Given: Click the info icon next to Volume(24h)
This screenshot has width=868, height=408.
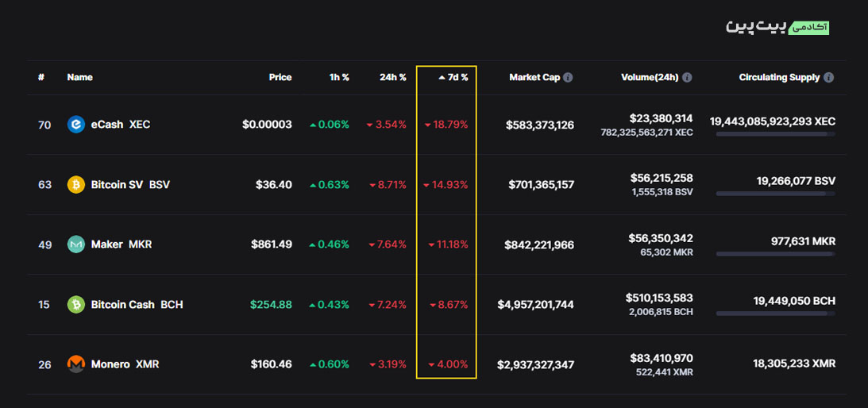Looking at the screenshot, I should click(687, 78).
